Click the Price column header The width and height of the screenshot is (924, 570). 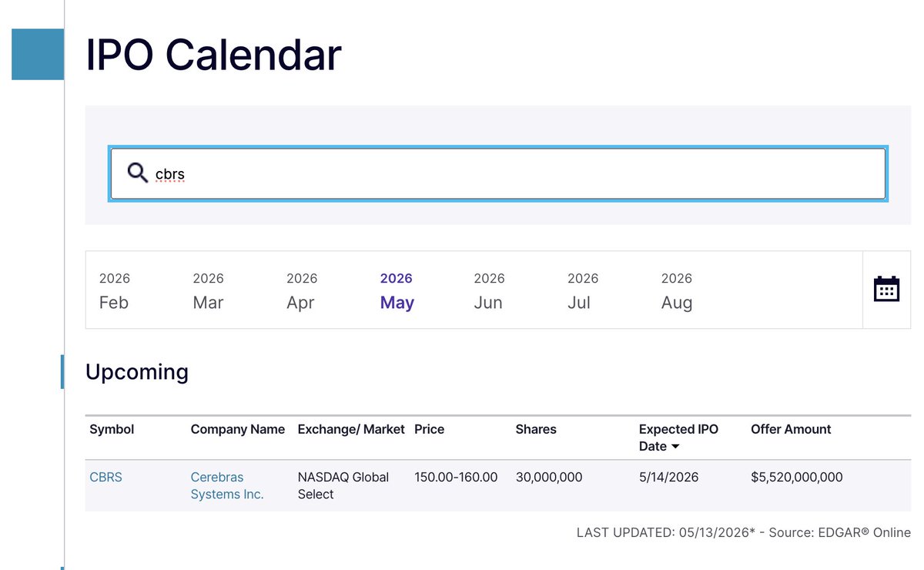429,429
